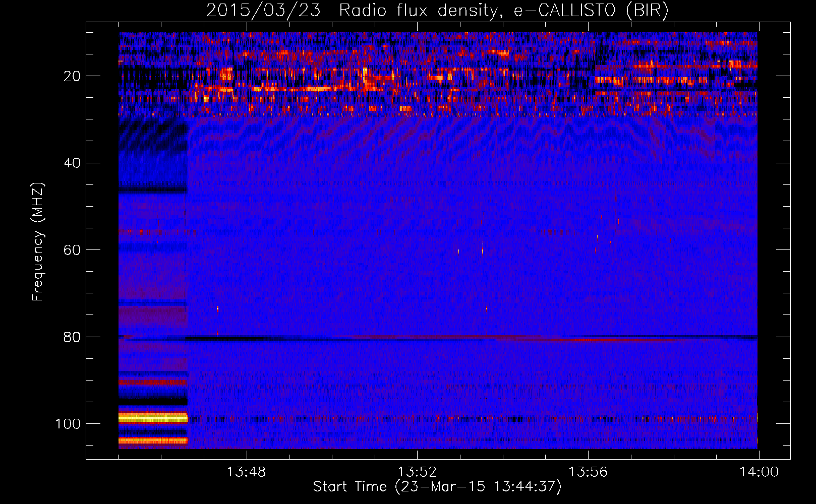Click the bright yellow band near 100 MHz
Viewport: 816px width, 504px height.
[153, 417]
